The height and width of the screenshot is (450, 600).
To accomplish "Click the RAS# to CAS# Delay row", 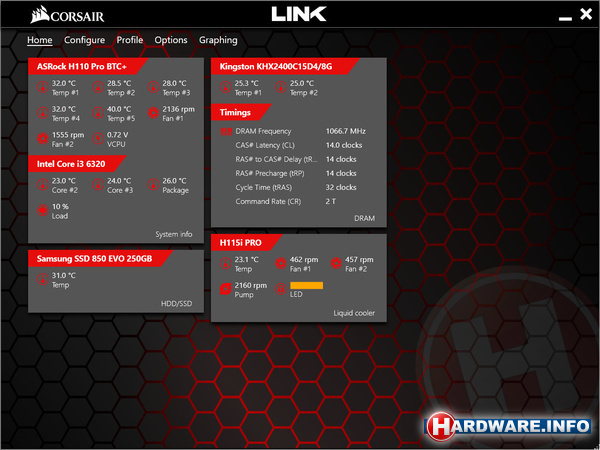I will (x=296, y=160).
